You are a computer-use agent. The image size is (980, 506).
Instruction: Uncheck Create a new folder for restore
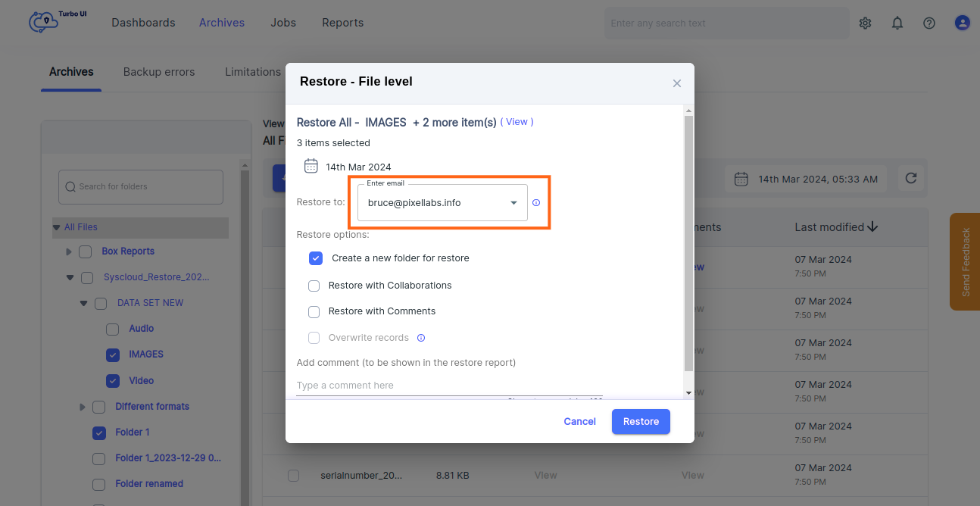pyautogui.click(x=316, y=258)
